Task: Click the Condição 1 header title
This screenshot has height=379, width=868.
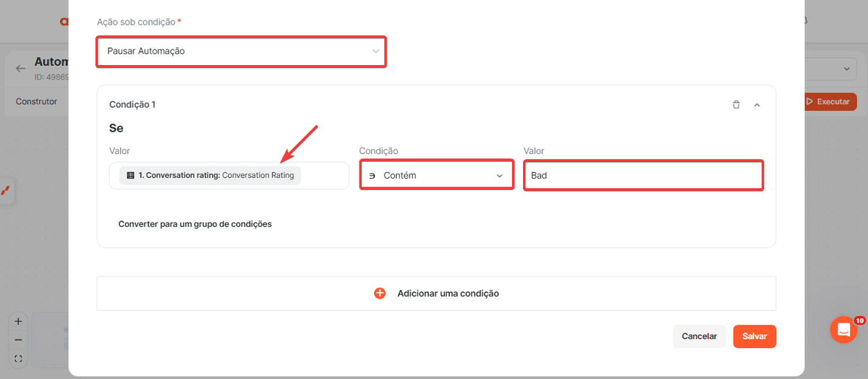Action: [132, 105]
